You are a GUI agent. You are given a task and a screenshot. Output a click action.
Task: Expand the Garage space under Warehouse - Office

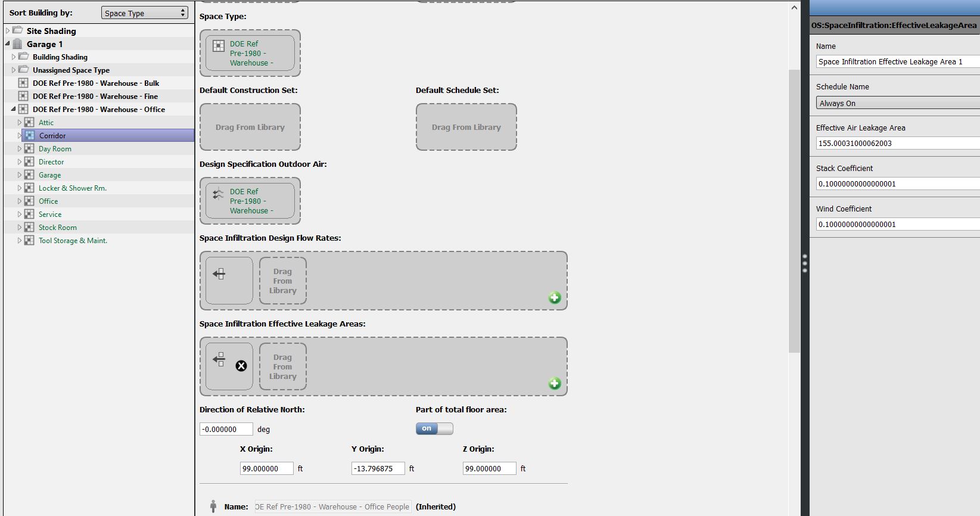20,175
